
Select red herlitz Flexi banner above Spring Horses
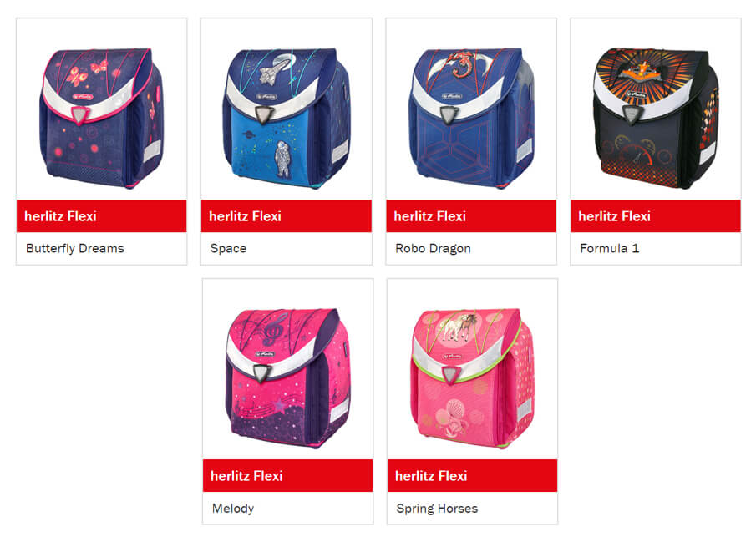[x=473, y=476]
